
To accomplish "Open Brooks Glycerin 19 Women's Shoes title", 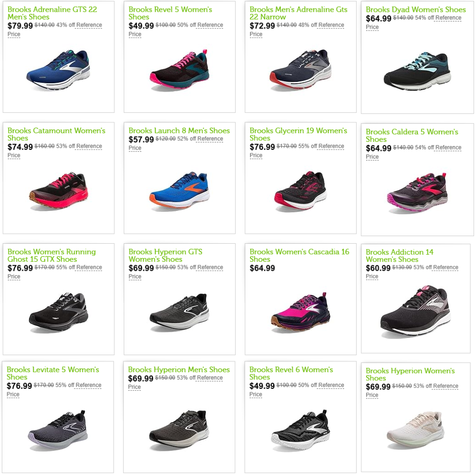I will pos(298,134).
